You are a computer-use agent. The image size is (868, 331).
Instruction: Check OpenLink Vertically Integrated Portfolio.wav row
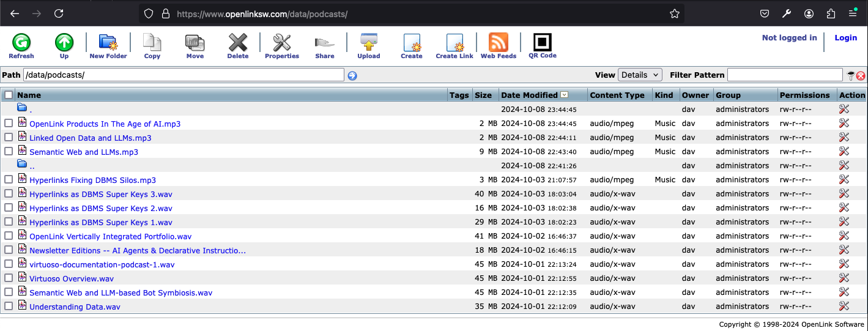click(9, 236)
